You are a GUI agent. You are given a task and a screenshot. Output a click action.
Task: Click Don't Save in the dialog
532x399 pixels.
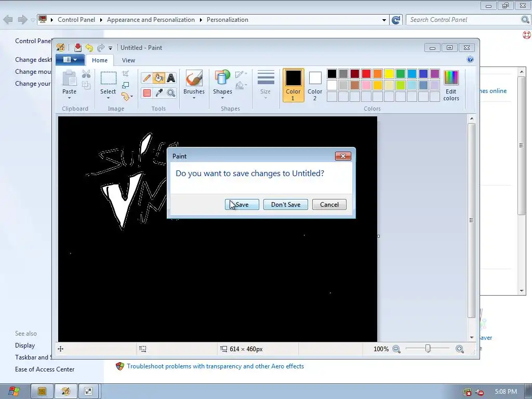[286, 205]
